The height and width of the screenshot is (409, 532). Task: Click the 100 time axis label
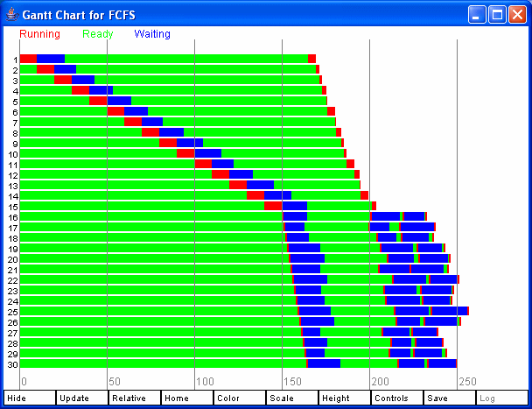tap(205, 382)
